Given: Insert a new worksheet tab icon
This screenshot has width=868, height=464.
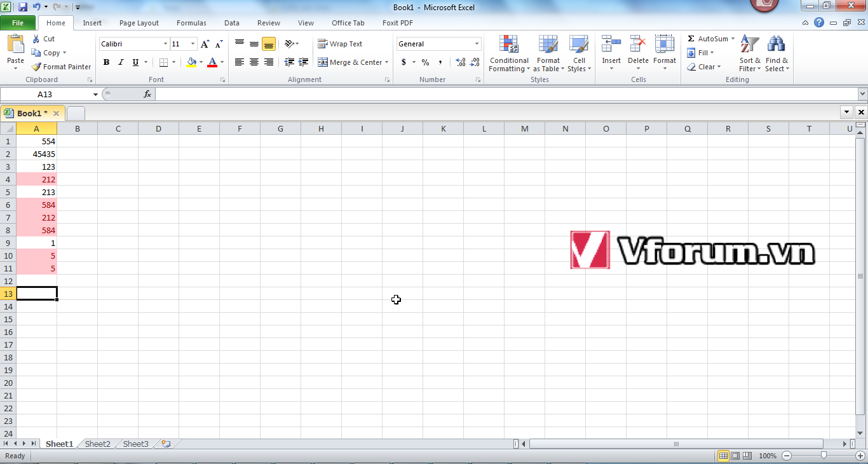Looking at the screenshot, I should 166,444.
